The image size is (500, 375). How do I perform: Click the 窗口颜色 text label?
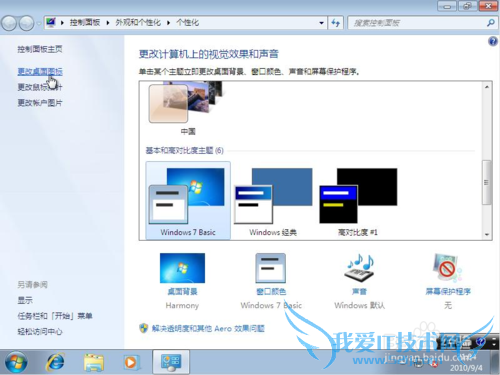[271, 292]
